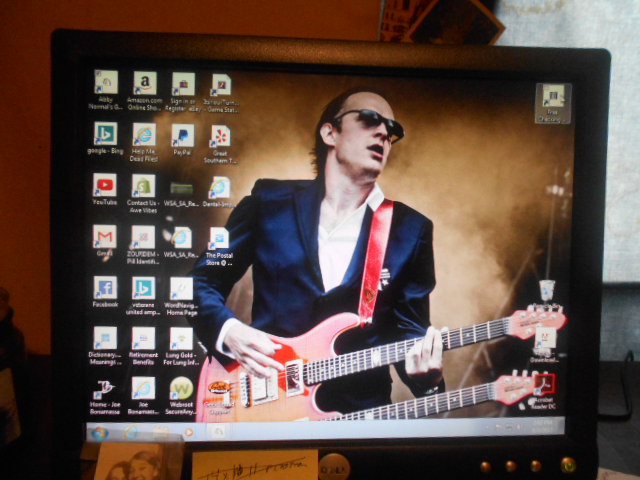Open the PayPal desktop shortcut

(x=182, y=134)
